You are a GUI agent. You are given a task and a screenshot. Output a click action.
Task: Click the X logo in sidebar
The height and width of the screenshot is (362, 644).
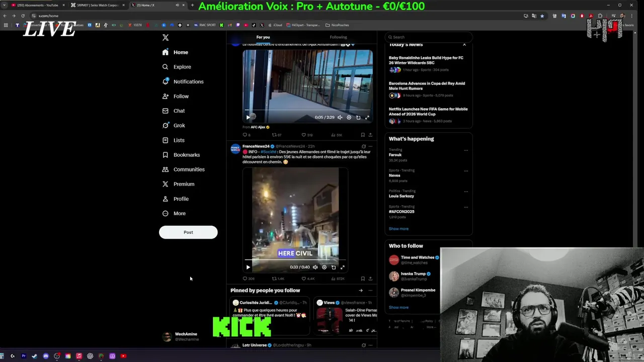tap(166, 38)
